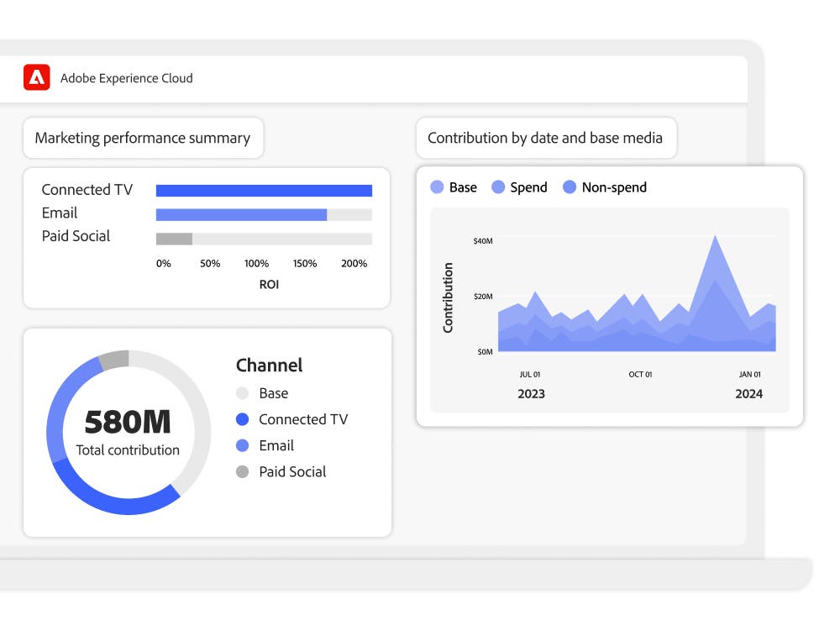Click the Base channel color indicator
The width and height of the screenshot is (840, 631).
point(243,392)
